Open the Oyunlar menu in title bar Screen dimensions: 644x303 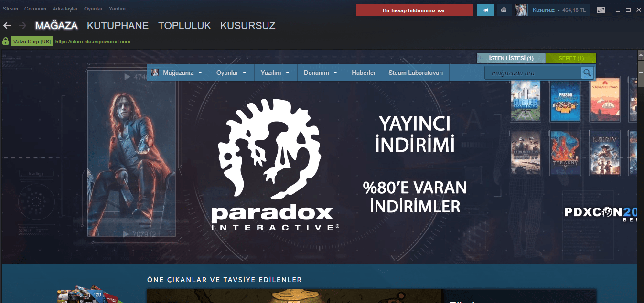[x=93, y=9]
